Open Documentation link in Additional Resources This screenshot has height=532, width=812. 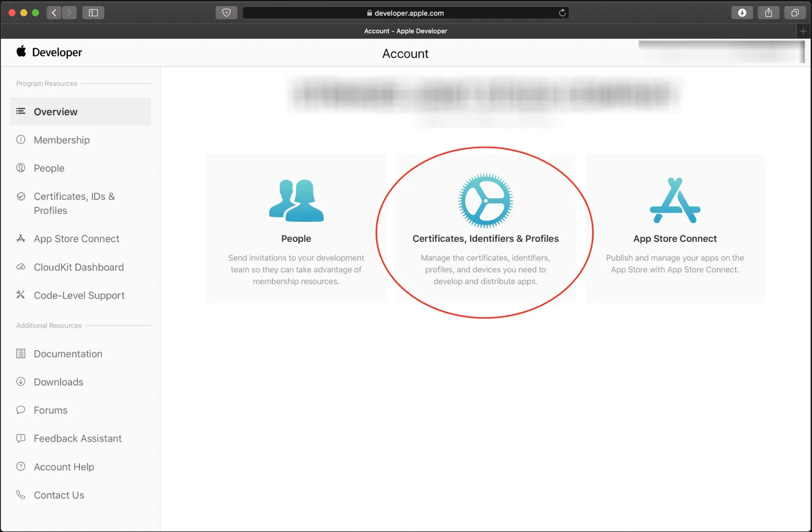81,354
